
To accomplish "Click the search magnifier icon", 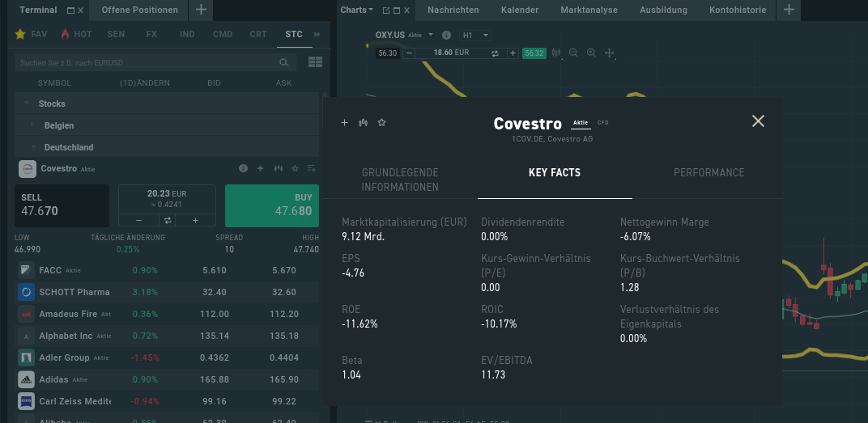I will (284, 62).
